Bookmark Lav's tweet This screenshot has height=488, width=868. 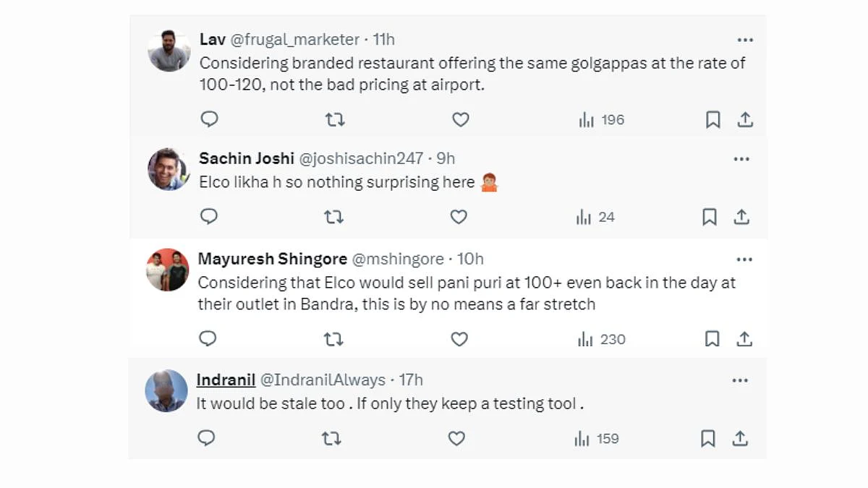713,119
